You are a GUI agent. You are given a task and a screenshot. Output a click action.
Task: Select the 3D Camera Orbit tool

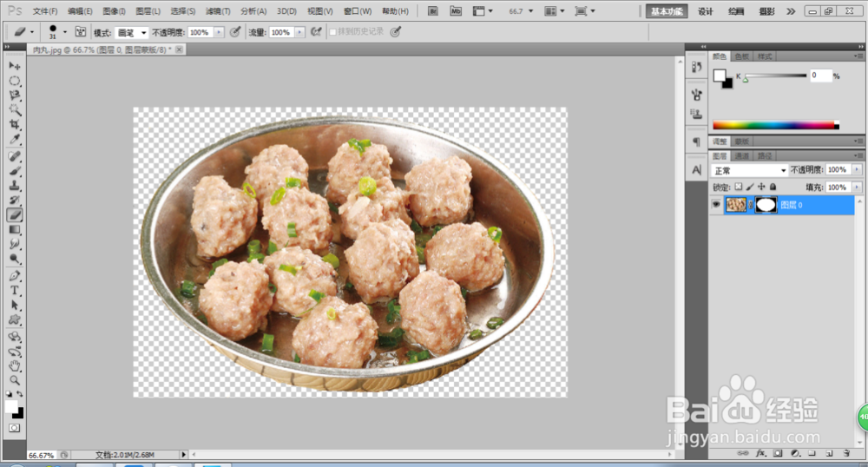15,351
